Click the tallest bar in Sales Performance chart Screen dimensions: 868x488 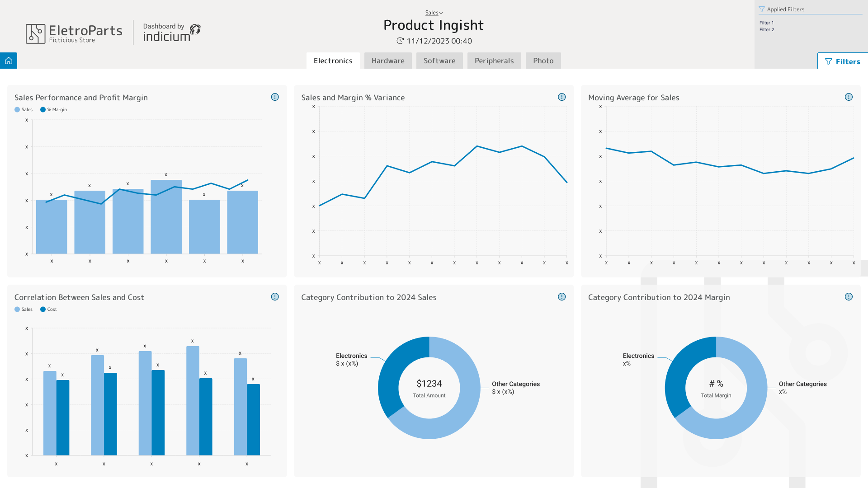click(166, 217)
